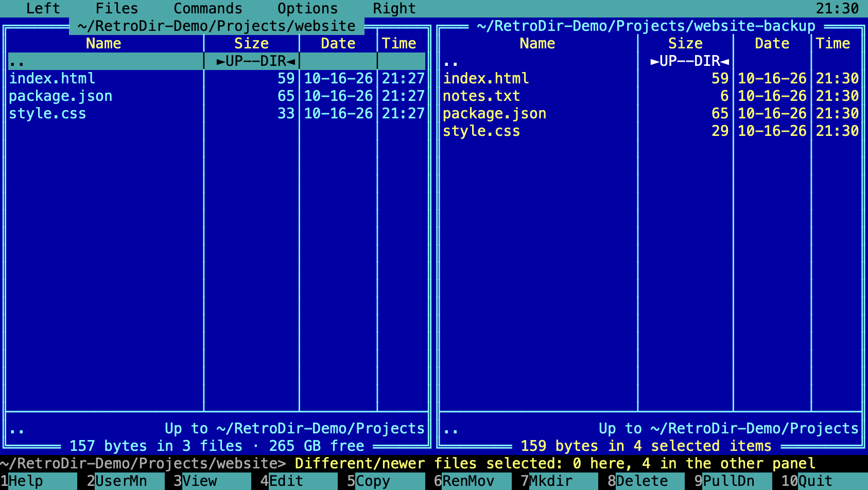Click the UP--DIR marker in right panel
This screenshot has height=490, width=868.
point(690,61)
